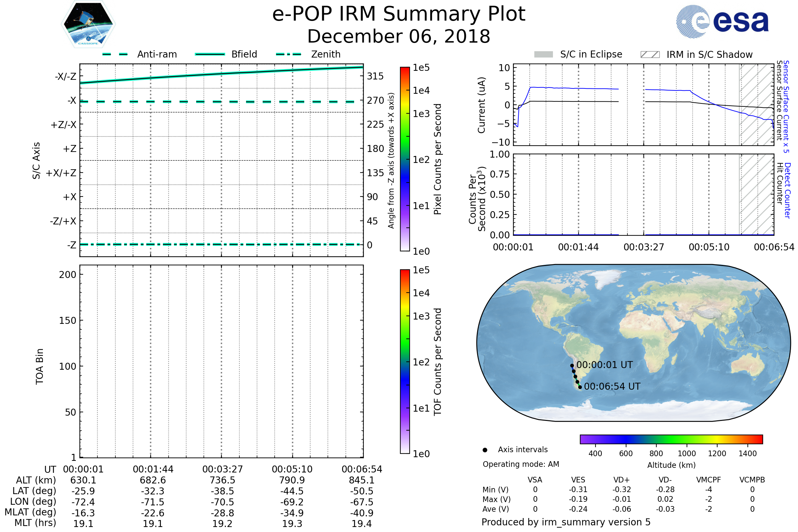Click the Bfield solid legend line
The width and height of the screenshot is (798, 532).
point(210,54)
